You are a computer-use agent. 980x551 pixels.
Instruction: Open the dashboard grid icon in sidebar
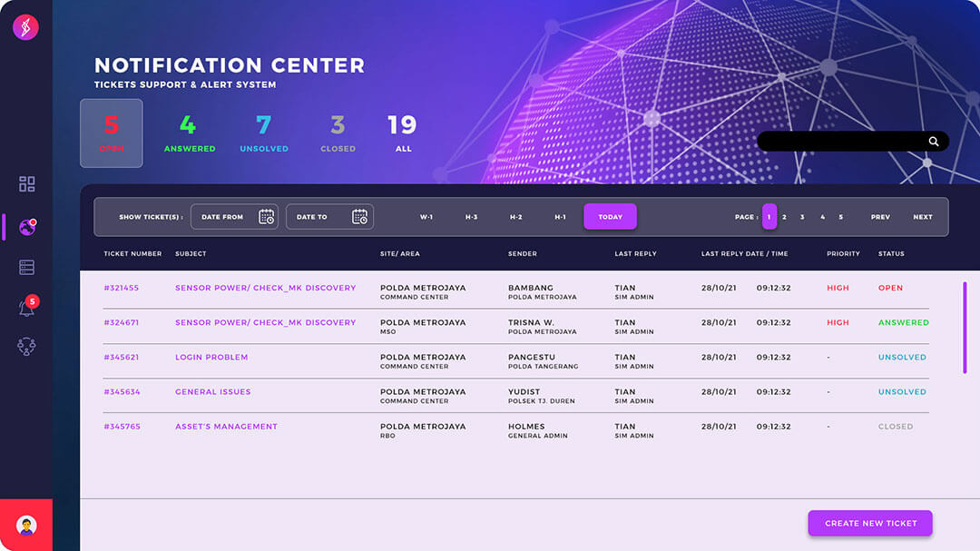(x=27, y=184)
